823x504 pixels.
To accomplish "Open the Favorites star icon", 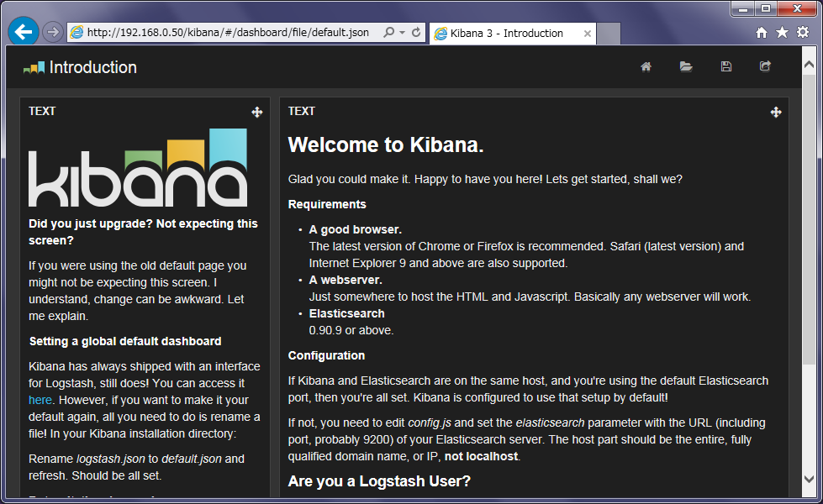I will click(x=782, y=33).
